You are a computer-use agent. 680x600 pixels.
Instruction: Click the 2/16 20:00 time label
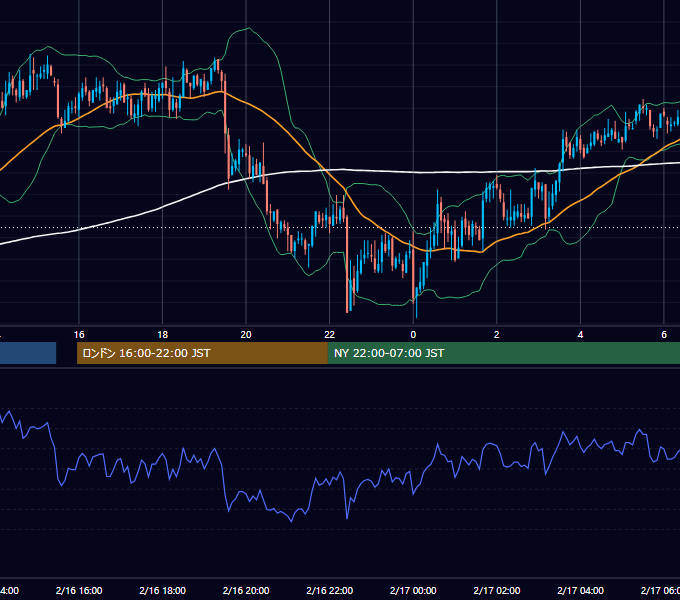[246, 590]
